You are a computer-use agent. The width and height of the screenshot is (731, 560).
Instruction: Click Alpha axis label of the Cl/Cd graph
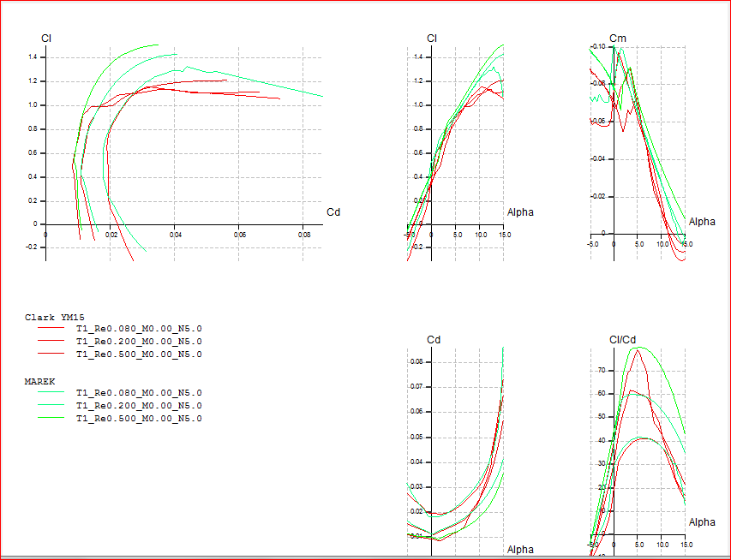(702, 522)
